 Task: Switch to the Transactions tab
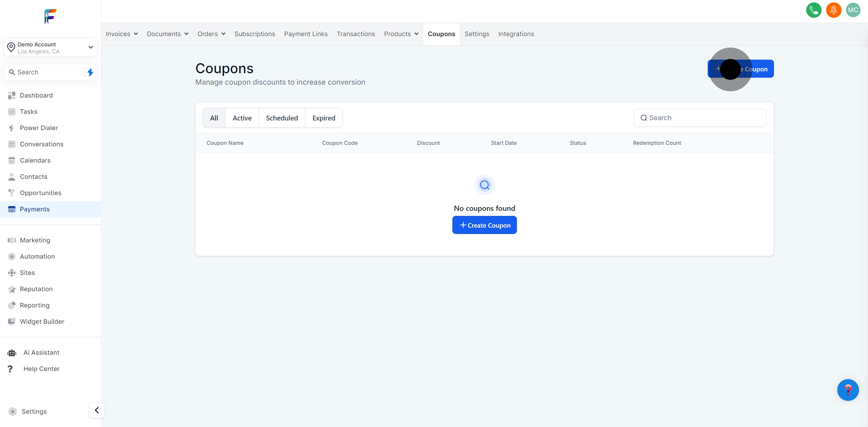click(x=356, y=34)
